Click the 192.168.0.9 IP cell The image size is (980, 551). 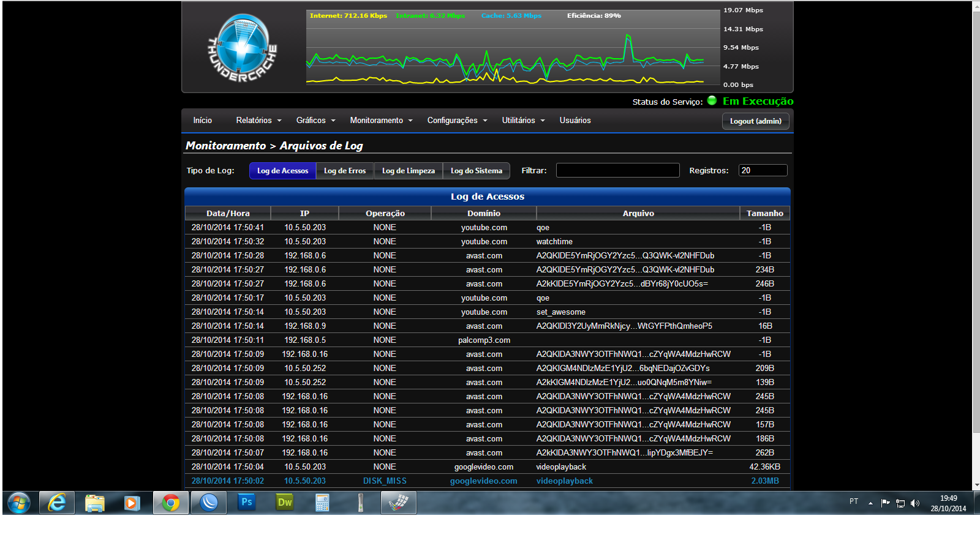pos(305,326)
